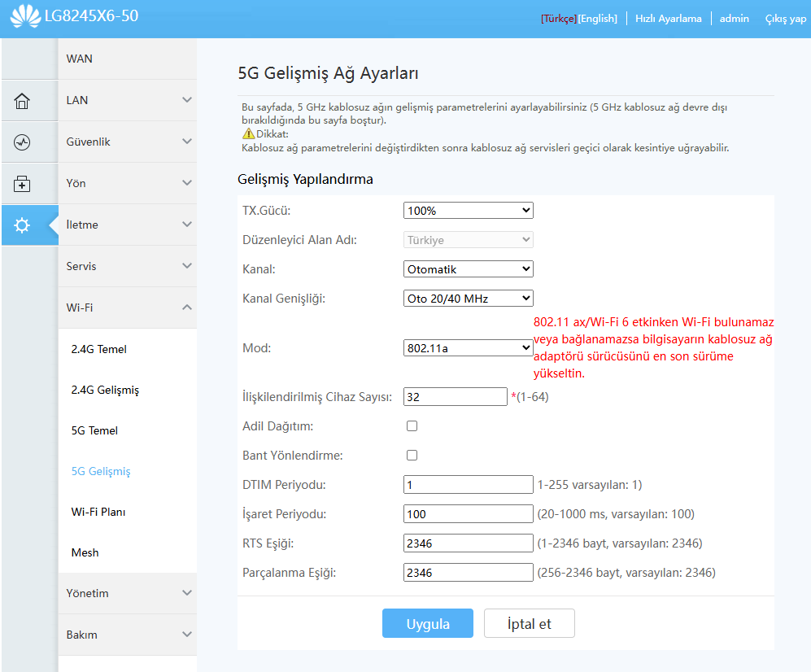
Task: Enable the Bant Yönlendirme checkbox
Action: pos(412,456)
